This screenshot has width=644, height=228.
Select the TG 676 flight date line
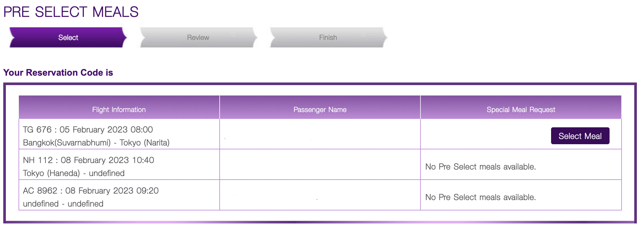88,130
